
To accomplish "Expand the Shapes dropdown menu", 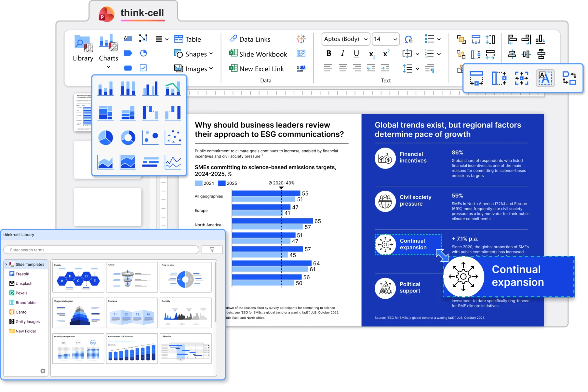I will point(194,54).
